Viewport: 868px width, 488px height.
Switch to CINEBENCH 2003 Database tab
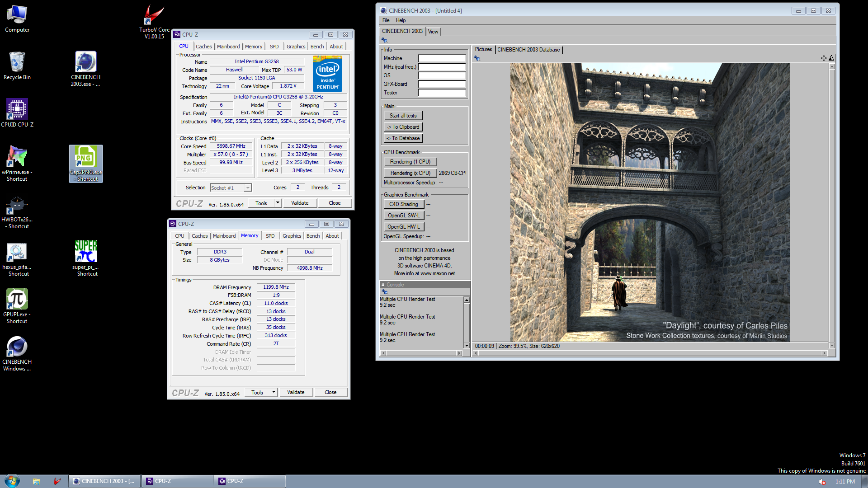point(528,50)
